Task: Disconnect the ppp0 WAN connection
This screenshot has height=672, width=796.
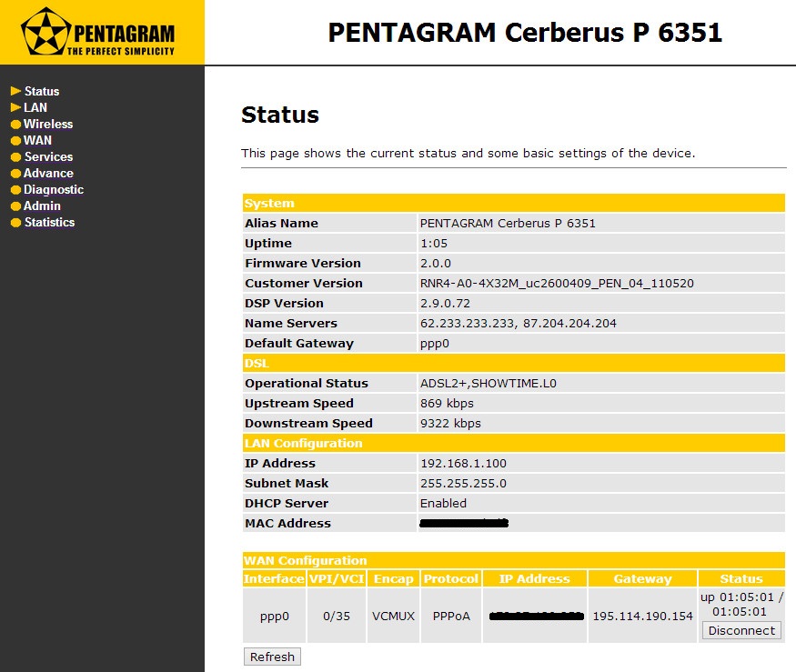Action: pyautogui.click(x=741, y=630)
